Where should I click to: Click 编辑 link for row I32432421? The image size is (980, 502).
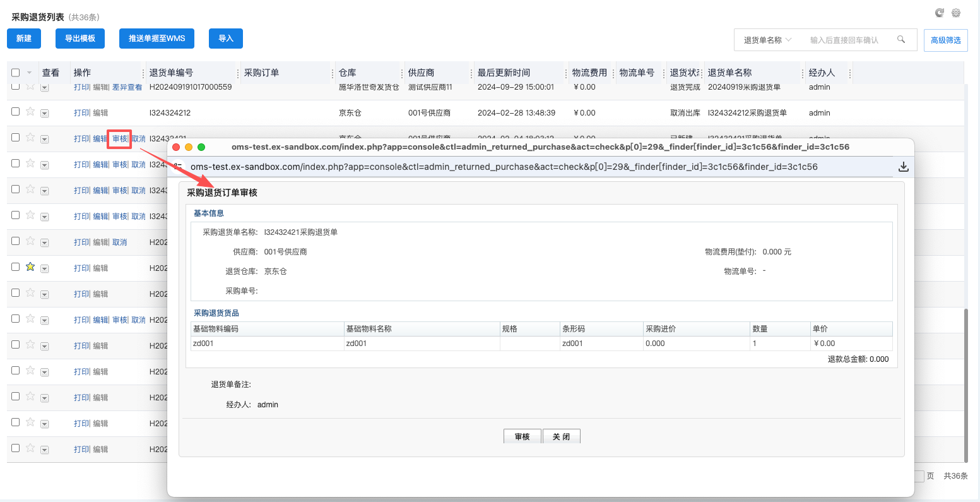100,139
